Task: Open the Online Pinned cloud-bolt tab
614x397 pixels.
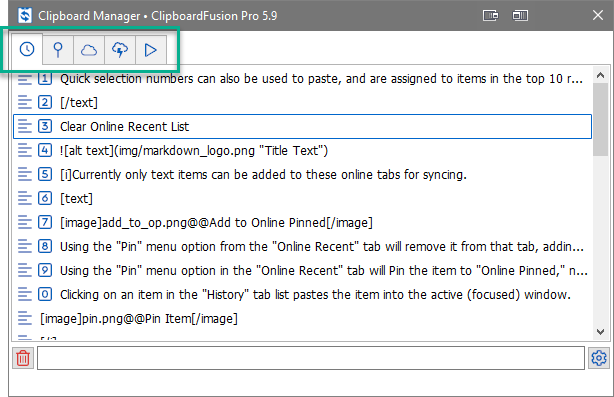Action: click(x=120, y=50)
